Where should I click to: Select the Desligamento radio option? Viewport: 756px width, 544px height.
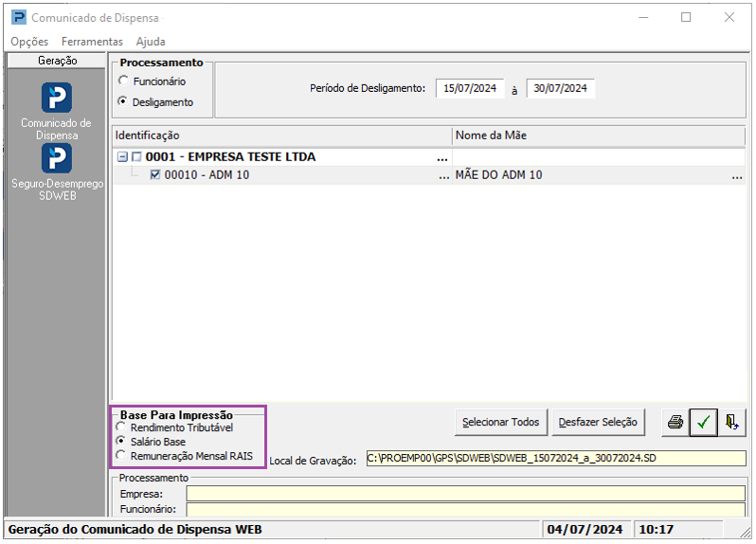[123, 101]
